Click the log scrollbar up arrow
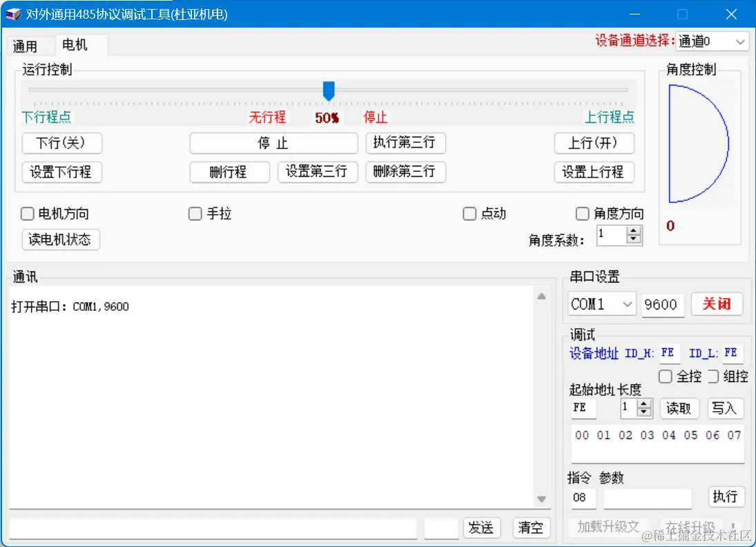The image size is (756, 547). click(x=541, y=297)
